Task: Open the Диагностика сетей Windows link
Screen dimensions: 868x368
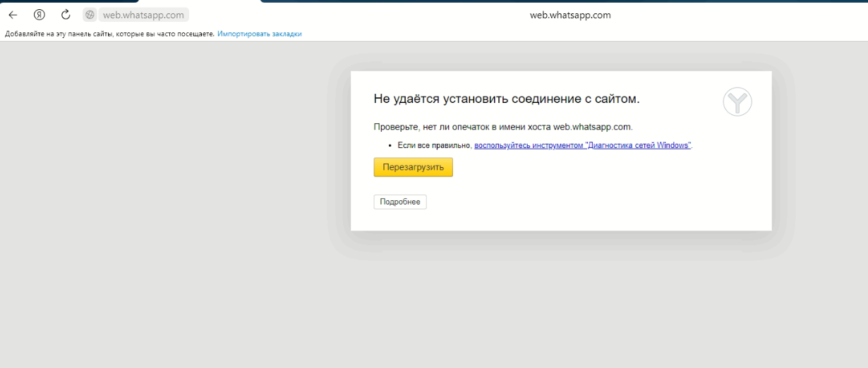Action: click(583, 145)
